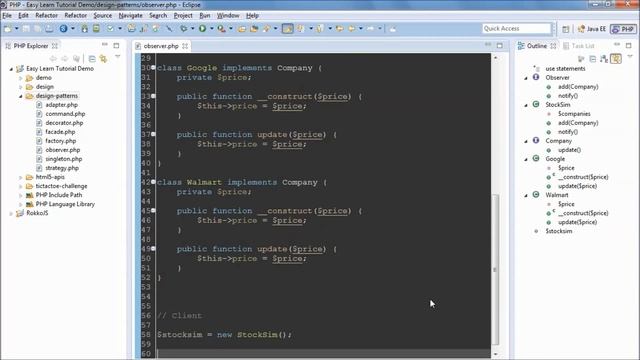Click the New file toolbar icon

click(8, 29)
